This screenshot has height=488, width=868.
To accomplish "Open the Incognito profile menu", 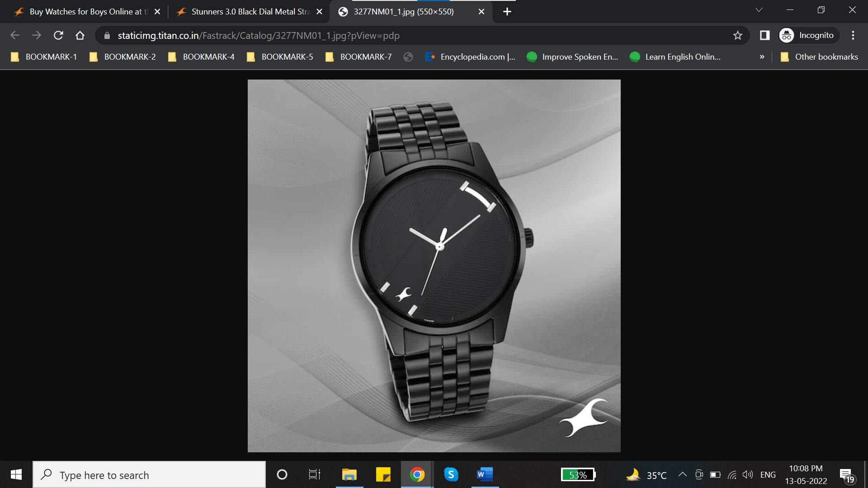I will tap(808, 35).
